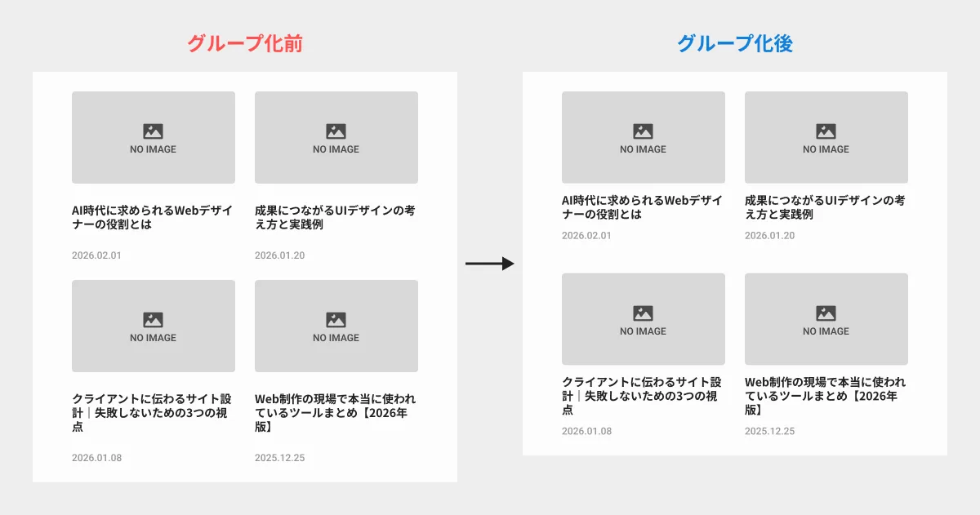Click image icon above クライアント title in グループ化後 panel
Screen dimensions: 980x515
643,313
